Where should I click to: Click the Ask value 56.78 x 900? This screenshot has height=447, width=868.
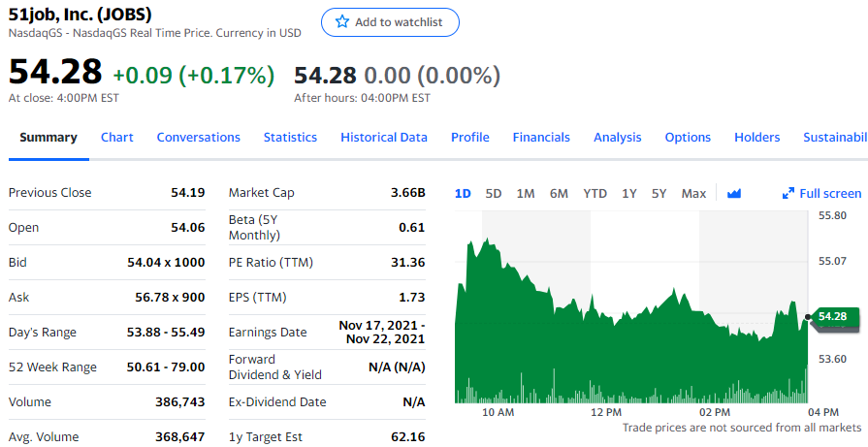(170, 297)
